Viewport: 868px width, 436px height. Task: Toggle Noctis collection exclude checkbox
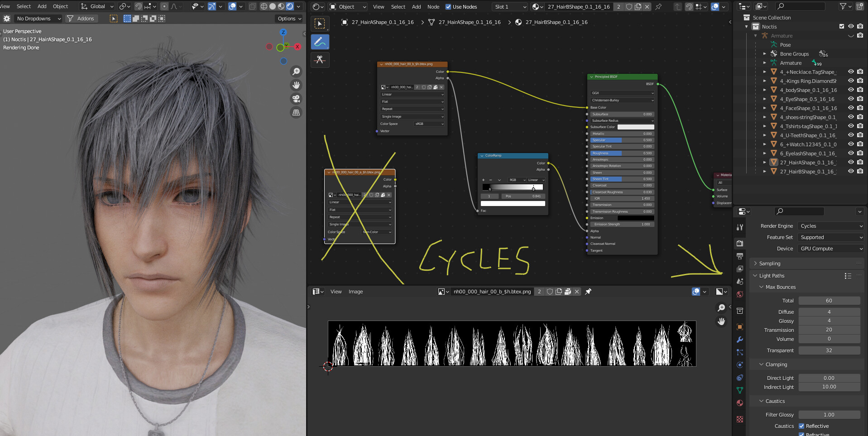pos(842,27)
